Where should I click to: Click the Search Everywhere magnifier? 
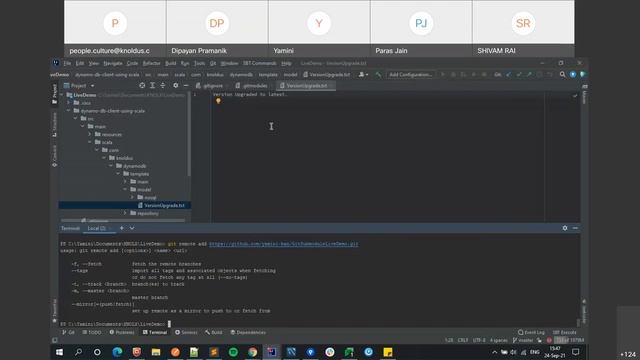click(562, 75)
